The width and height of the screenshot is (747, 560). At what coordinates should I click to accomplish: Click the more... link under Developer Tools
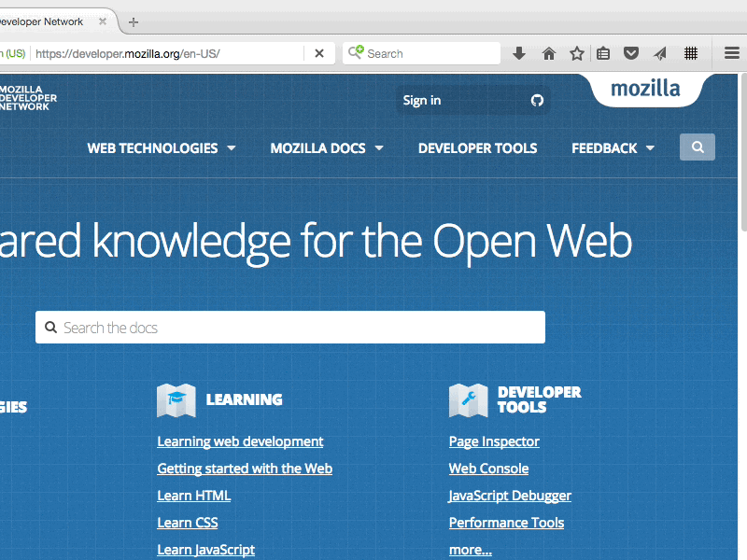click(471, 550)
